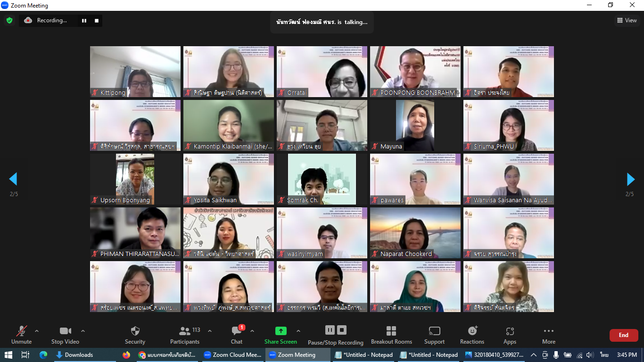The width and height of the screenshot is (644, 362).
Task: Switch to first Untitled Notepad taskbar window
Action: click(x=363, y=355)
